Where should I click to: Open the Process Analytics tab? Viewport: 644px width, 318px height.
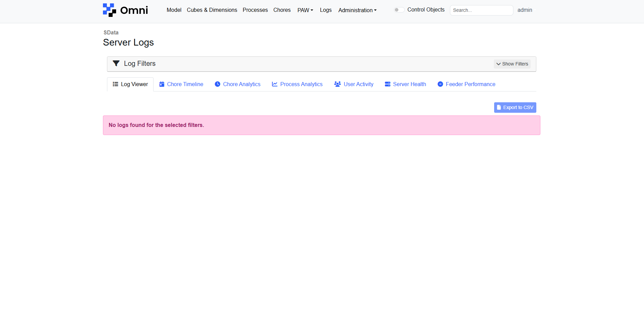tap(297, 84)
